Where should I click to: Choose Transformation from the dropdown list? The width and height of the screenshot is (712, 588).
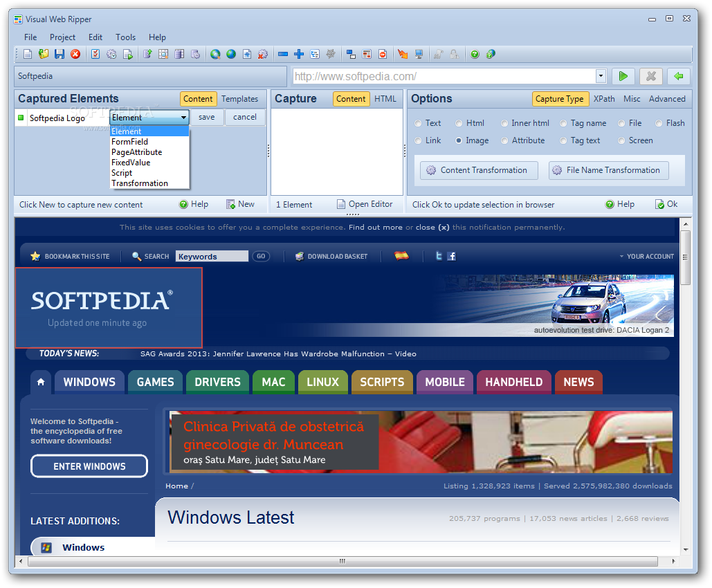pos(149,183)
